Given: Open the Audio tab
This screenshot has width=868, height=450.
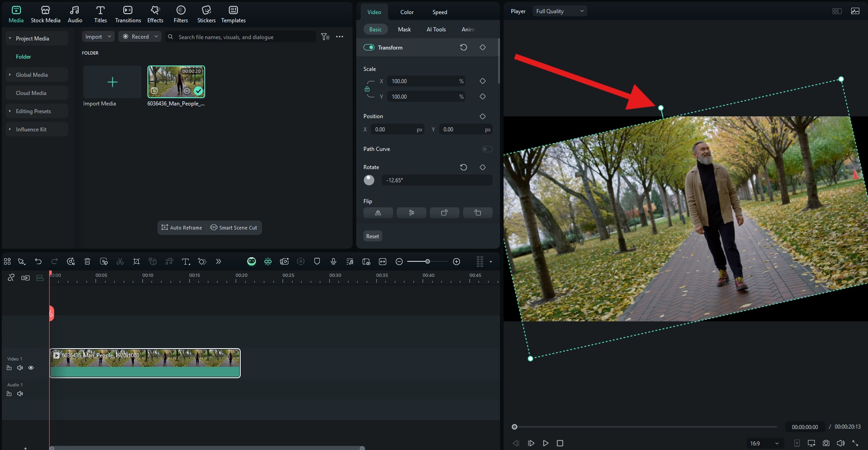Looking at the screenshot, I should point(75,14).
